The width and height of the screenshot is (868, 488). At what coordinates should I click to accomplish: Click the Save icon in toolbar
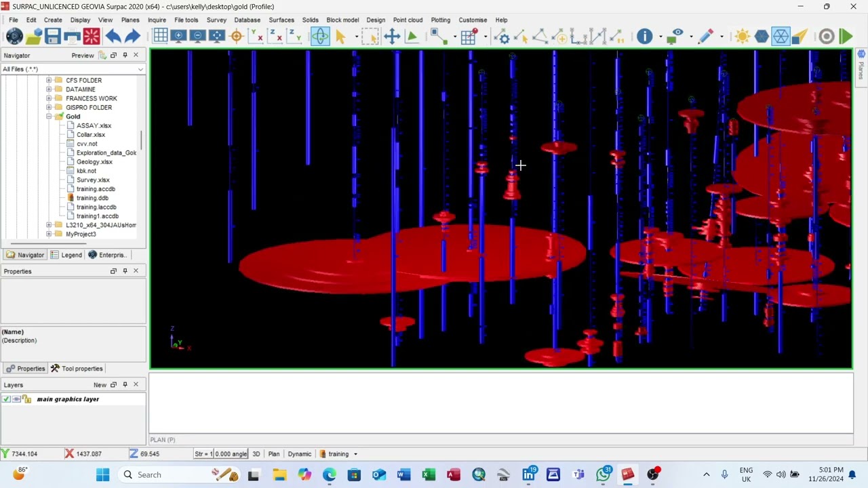[53, 37]
